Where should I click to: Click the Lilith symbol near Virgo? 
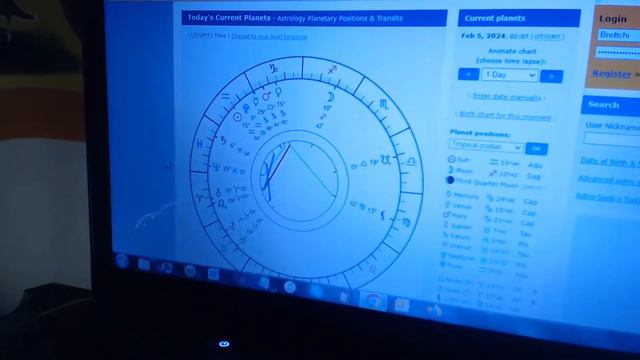click(383, 215)
